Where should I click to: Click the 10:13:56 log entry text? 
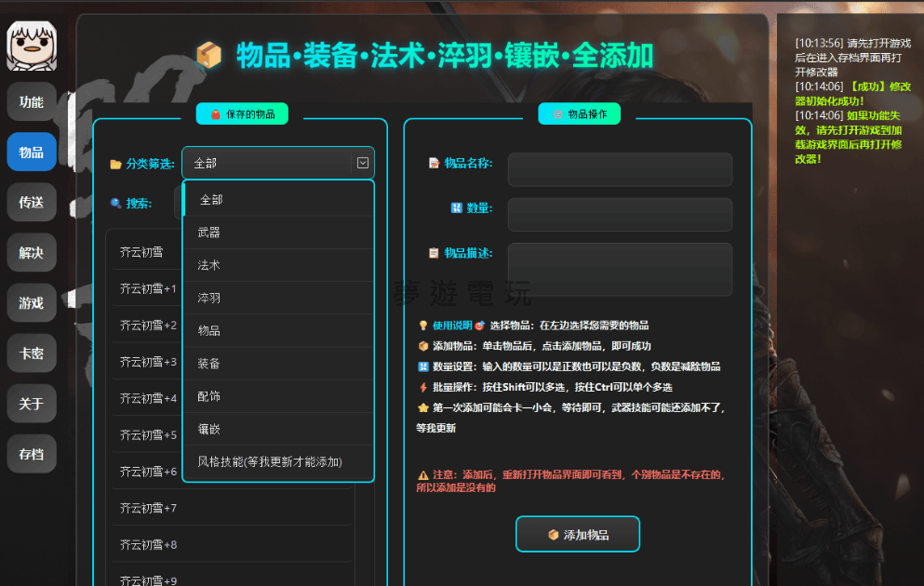[x=852, y=58]
